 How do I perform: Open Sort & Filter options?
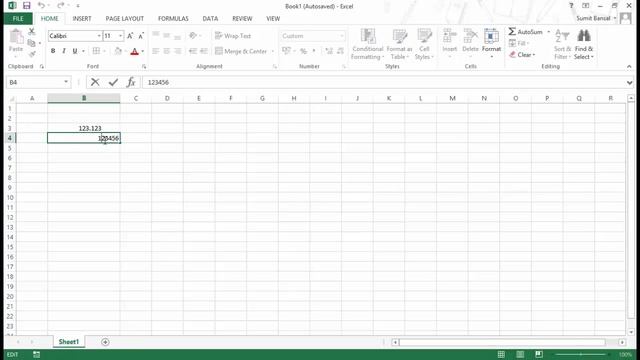tap(562, 44)
